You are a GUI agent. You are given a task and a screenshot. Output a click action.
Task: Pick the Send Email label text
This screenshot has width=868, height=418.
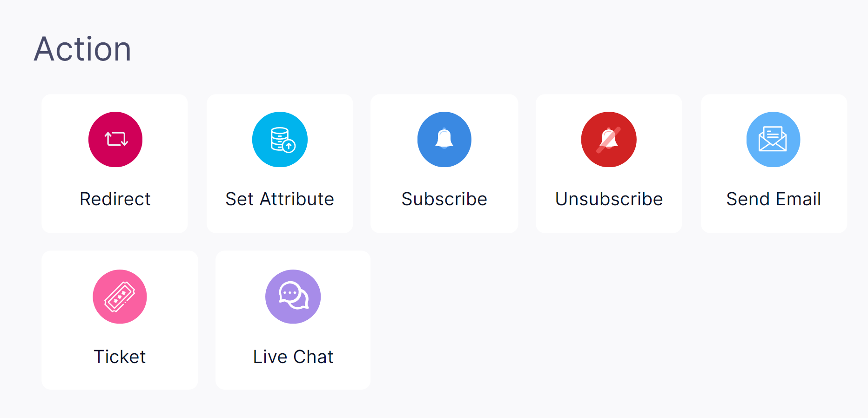pos(774,199)
